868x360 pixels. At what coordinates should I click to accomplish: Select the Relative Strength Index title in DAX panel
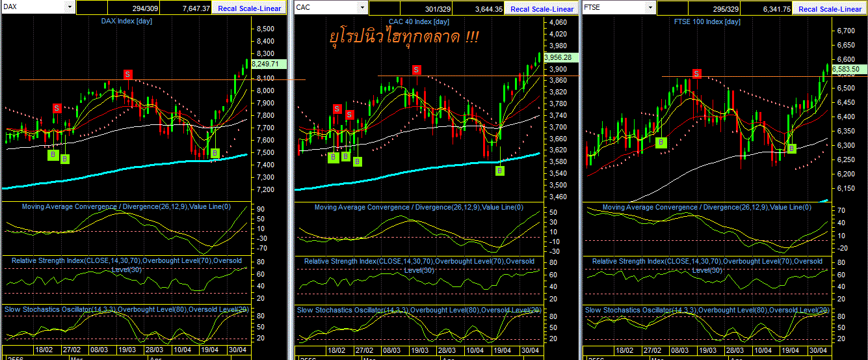click(125, 264)
